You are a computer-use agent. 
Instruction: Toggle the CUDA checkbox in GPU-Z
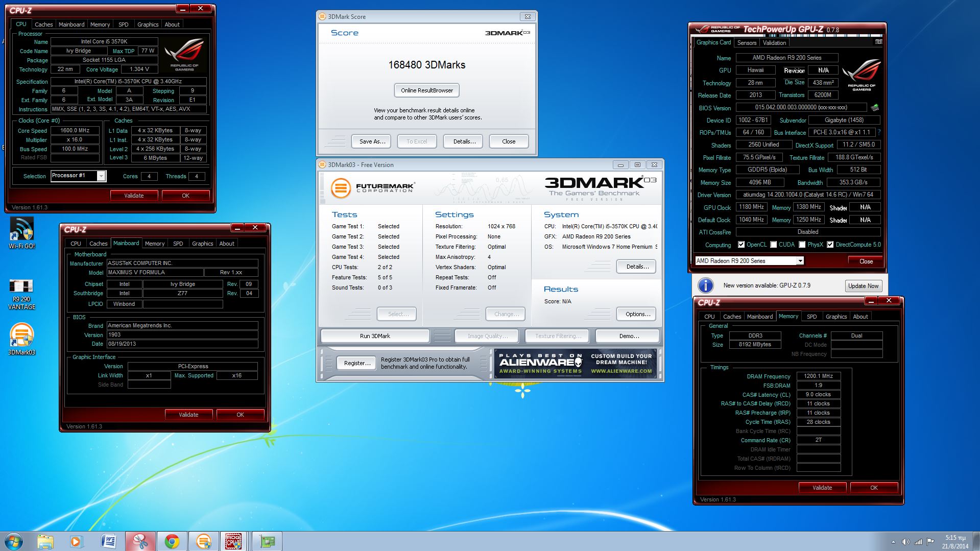tap(773, 245)
